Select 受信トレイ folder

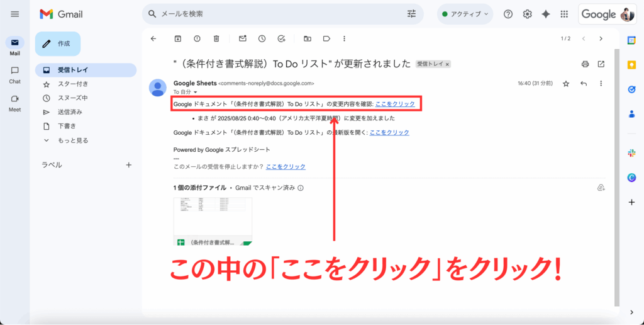click(86, 70)
